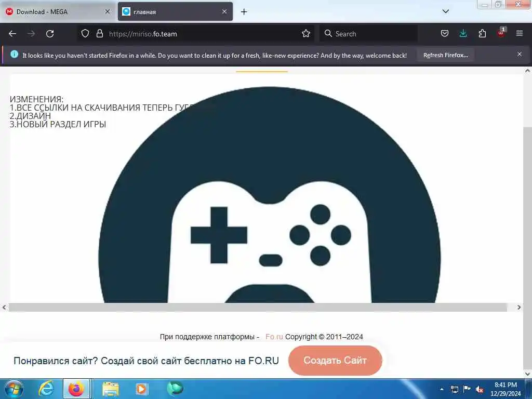Click the 3.НОВЫЙ РАЗДЕЛ ИГРЫ text

[x=58, y=124]
